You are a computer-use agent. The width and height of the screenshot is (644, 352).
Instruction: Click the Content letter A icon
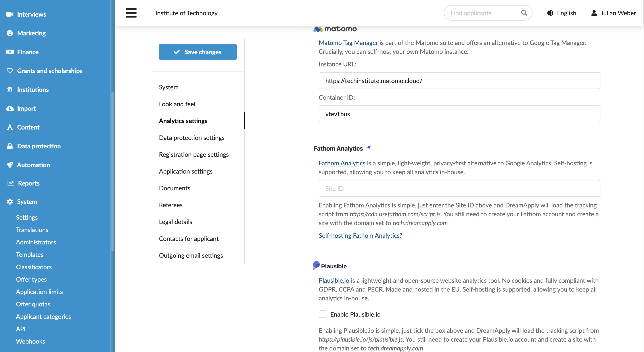pos(10,127)
